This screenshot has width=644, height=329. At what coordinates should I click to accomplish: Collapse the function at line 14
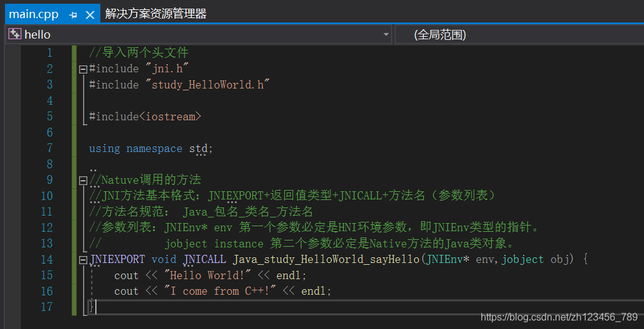(x=83, y=260)
